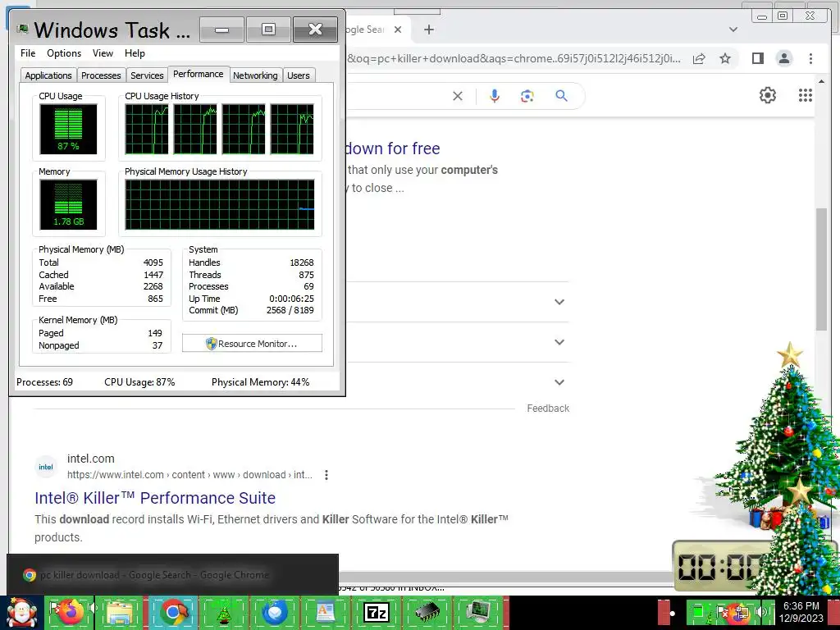This screenshot has width=840, height=630.
Task: Click the CPU Usage 87% gauge
Action: tap(68, 129)
